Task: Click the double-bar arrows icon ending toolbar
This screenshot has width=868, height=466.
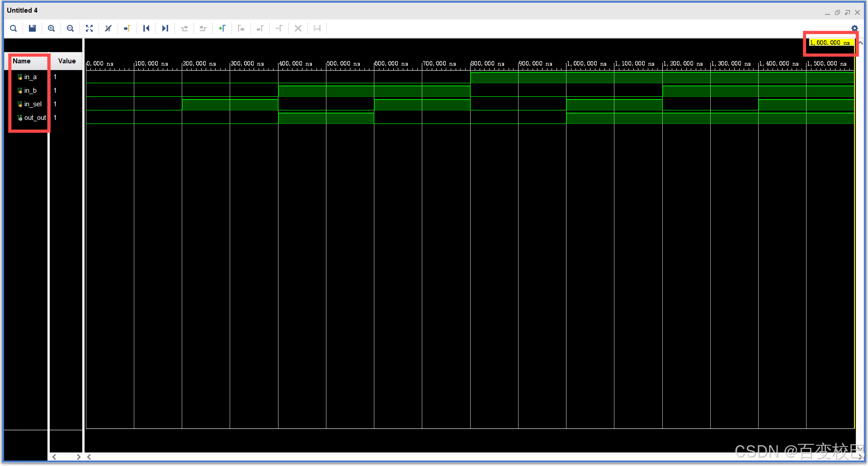Action: (x=317, y=29)
